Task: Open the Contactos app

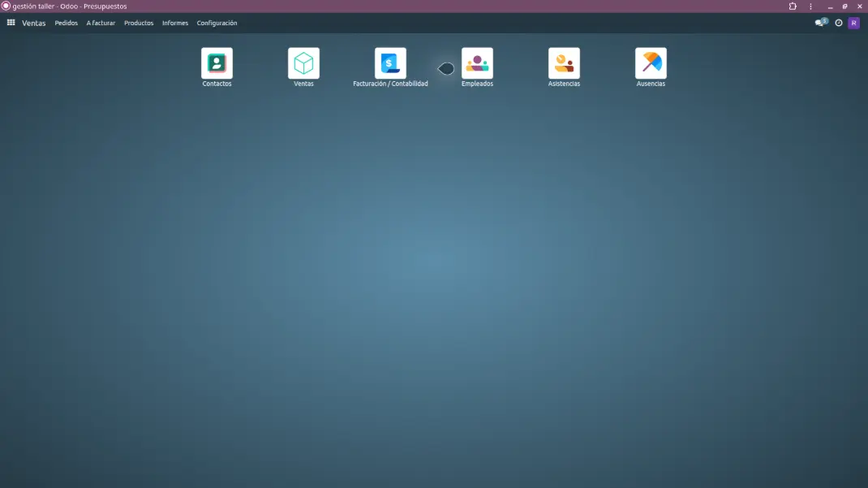Action: [x=217, y=63]
